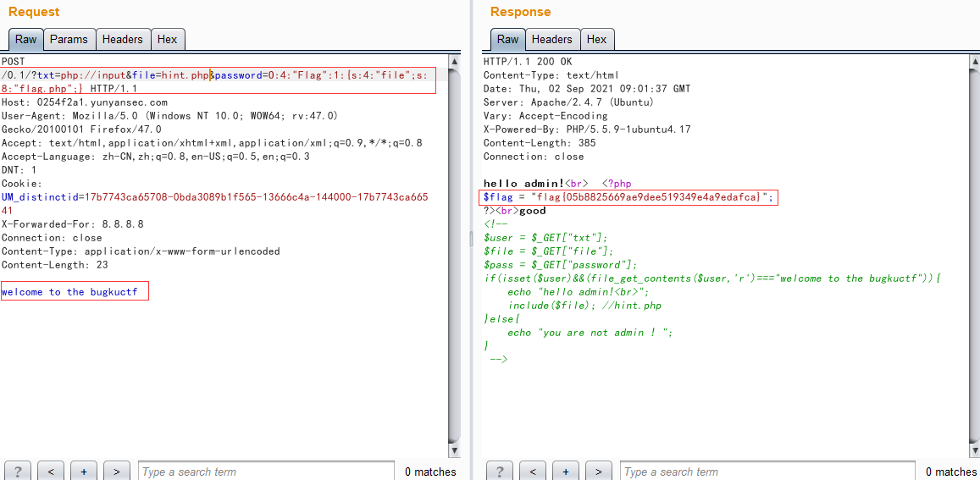Open Response help question-mark button
The height and width of the screenshot is (480, 980).
(x=500, y=472)
